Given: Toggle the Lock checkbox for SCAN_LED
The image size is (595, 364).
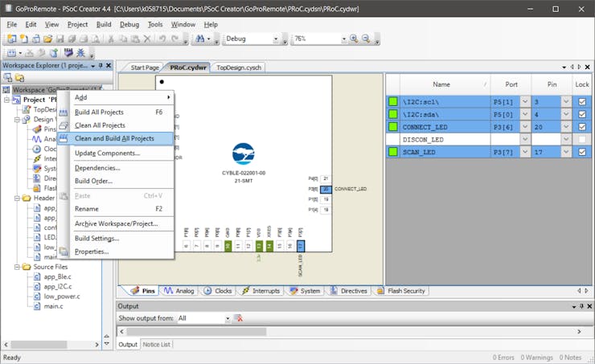Looking at the screenshot, I should (582, 152).
